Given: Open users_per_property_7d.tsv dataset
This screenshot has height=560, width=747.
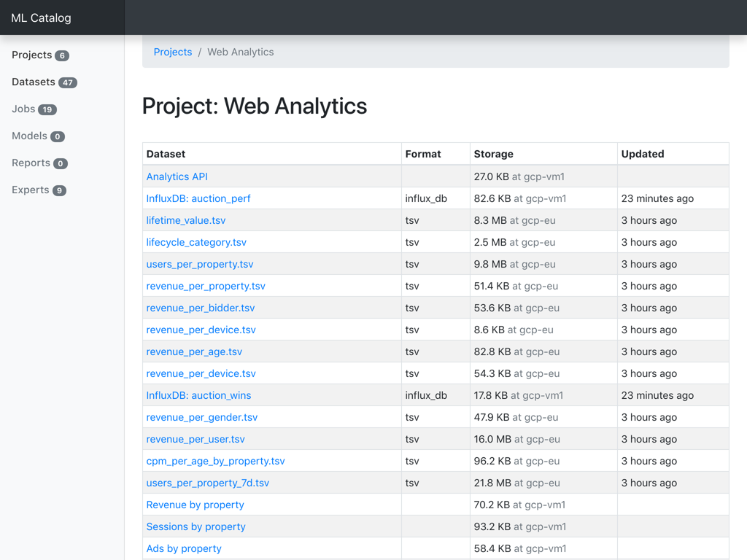Looking at the screenshot, I should [208, 483].
